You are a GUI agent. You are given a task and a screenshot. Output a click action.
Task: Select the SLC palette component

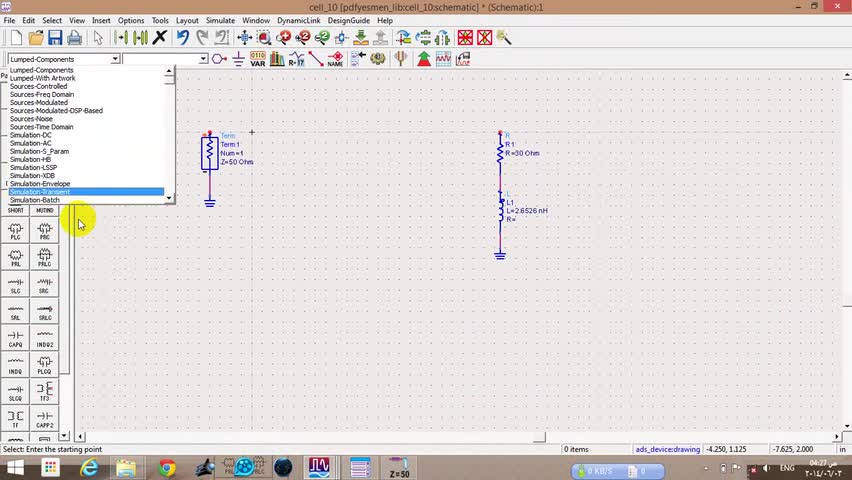(15, 284)
